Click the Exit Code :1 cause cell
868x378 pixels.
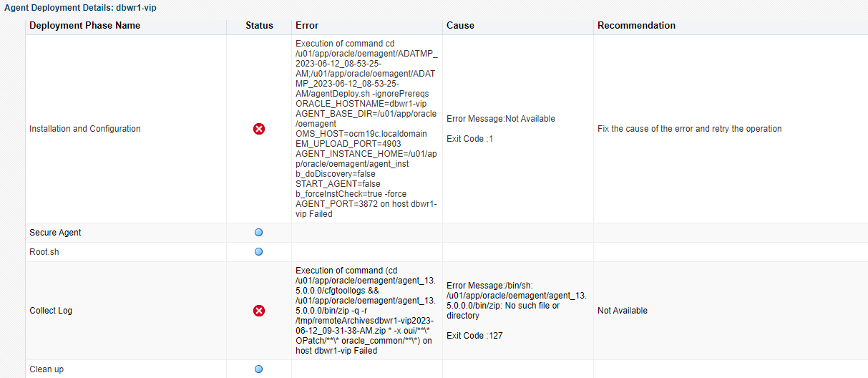(x=470, y=139)
